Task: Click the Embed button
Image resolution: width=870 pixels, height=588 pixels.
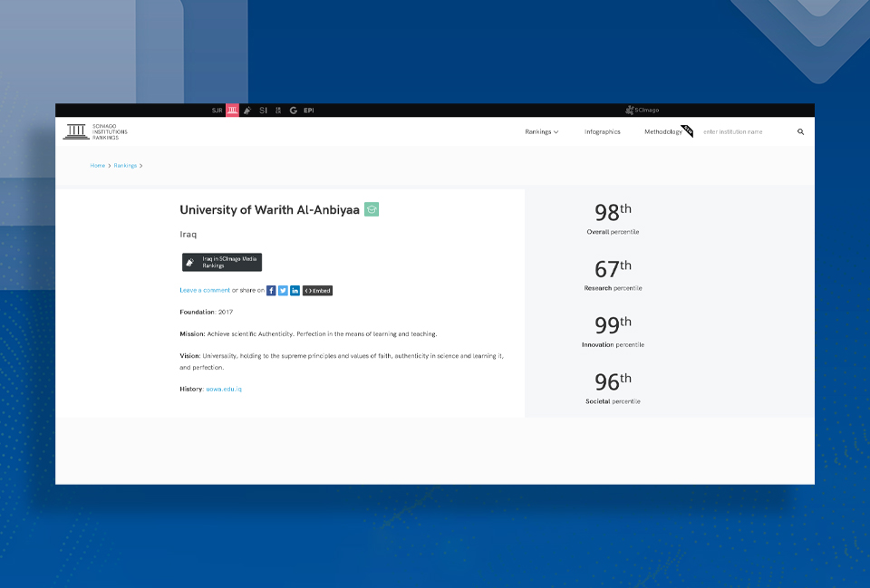Action: pos(317,291)
